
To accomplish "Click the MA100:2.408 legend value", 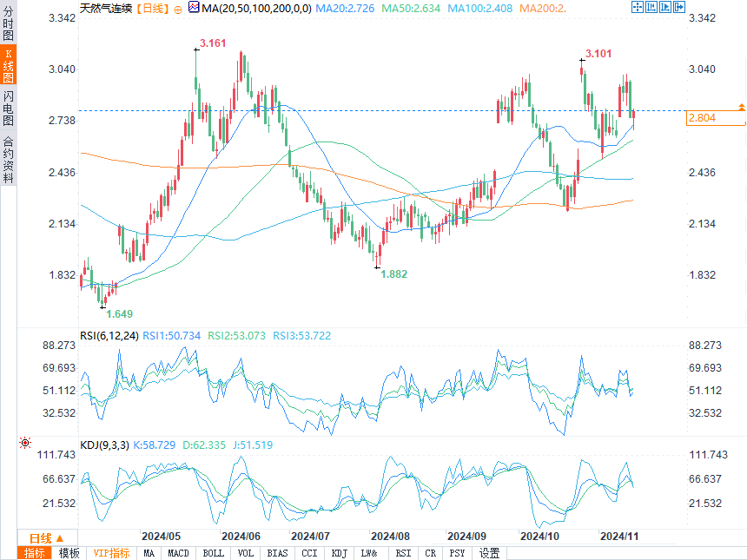I will click(479, 9).
